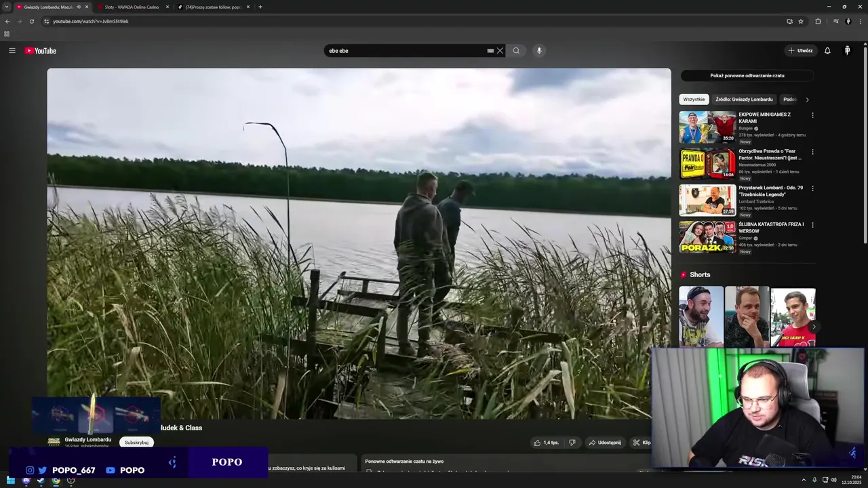Image resolution: width=868 pixels, height=488 pixels.
Task: Open the middle Shorts thumbnail
Action: [x=747, y=317]
